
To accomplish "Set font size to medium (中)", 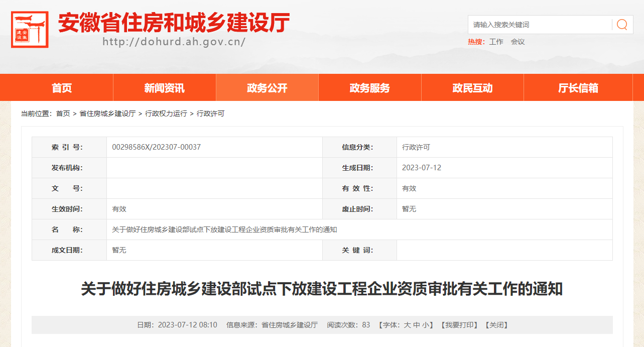I will [417, 325].
